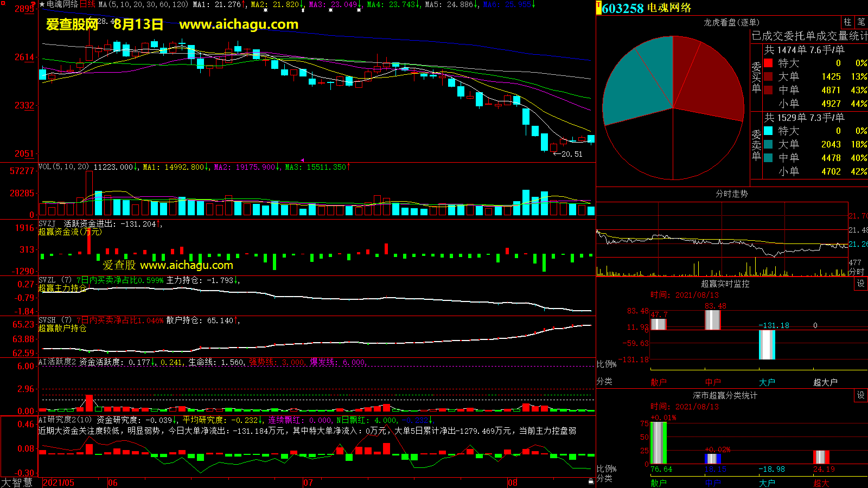Open 设 settings for 超赢实时监控 panel
This screenshot has width=868, height=488.
coord(861,284)
